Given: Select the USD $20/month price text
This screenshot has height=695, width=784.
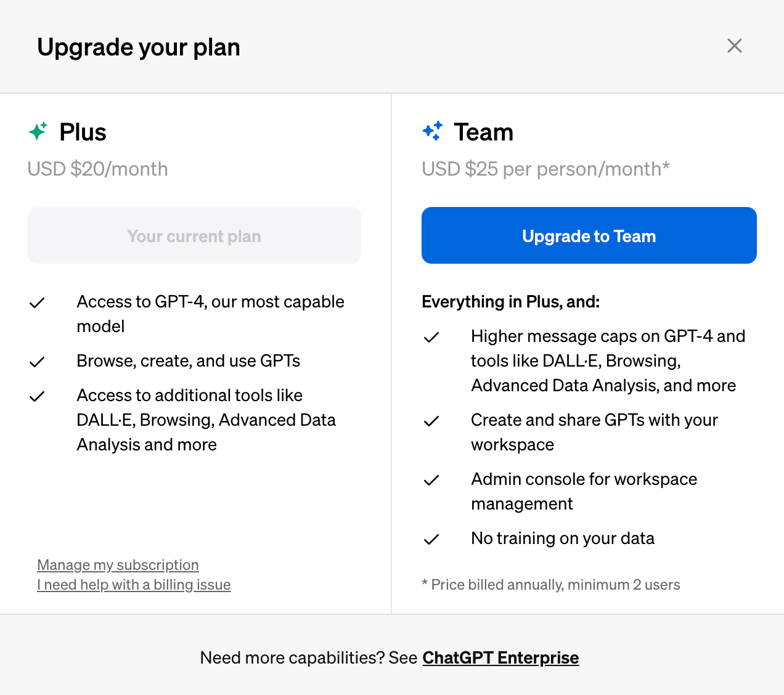Looking at the screenshot, I should [97, 169].
